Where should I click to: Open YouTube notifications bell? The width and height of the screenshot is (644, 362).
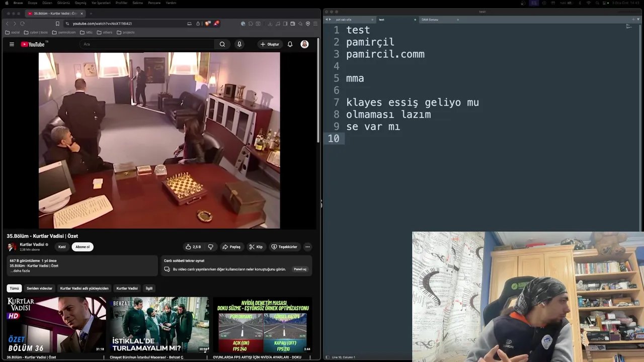click(x=290, y=44)
